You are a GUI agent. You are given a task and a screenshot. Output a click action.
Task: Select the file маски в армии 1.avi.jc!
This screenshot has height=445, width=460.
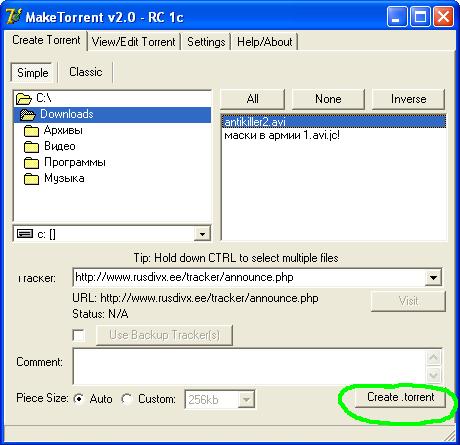pos(282,136)
